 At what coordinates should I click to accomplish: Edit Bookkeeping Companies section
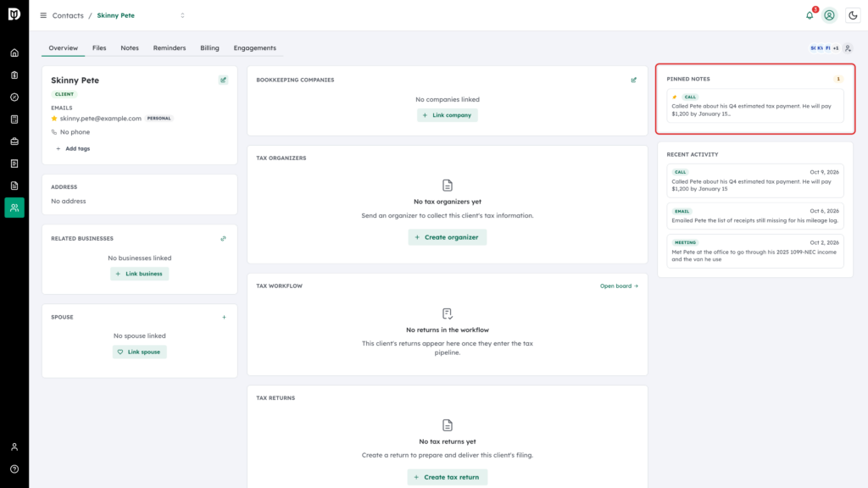(634, 80)
